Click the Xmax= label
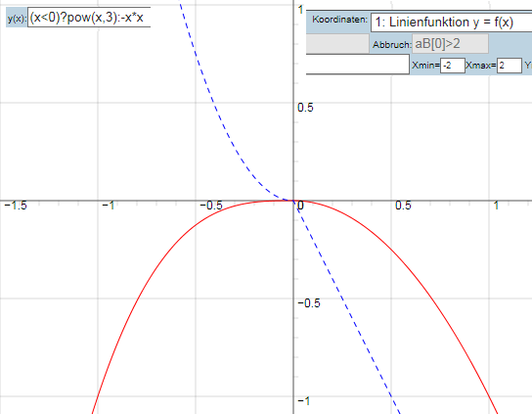The height and width of the screenshot is (414, 532). click(481, 66)
